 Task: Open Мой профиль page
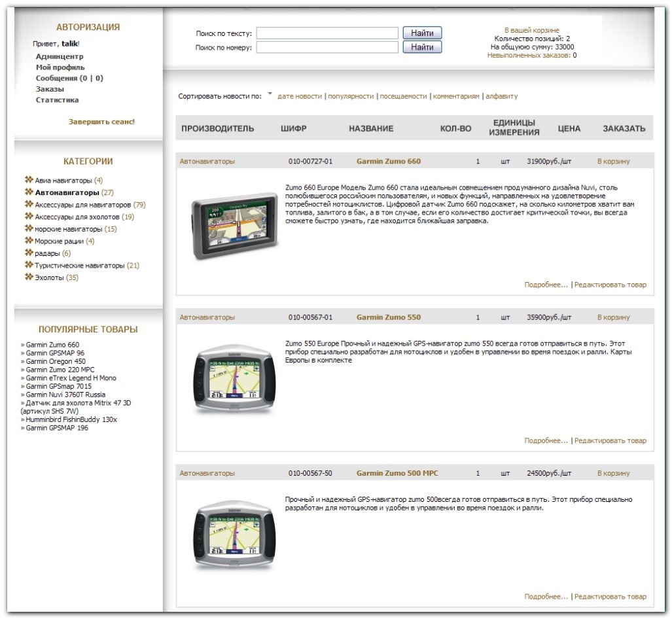click(60, 67)
